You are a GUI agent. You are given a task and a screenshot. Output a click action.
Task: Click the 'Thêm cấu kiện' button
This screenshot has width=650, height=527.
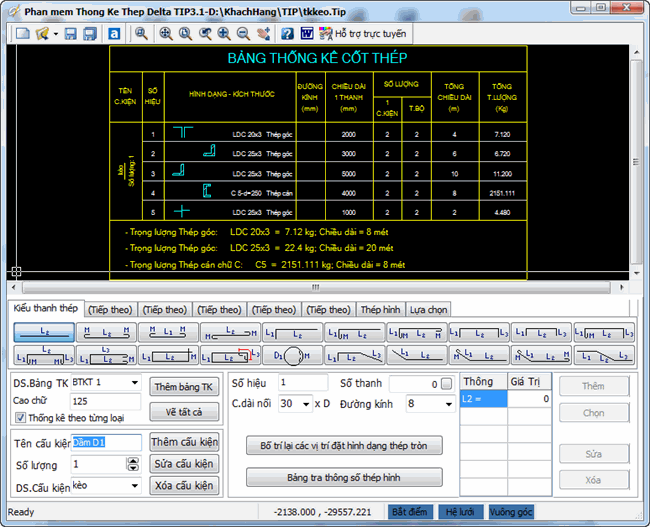click(x=182, y=442)
